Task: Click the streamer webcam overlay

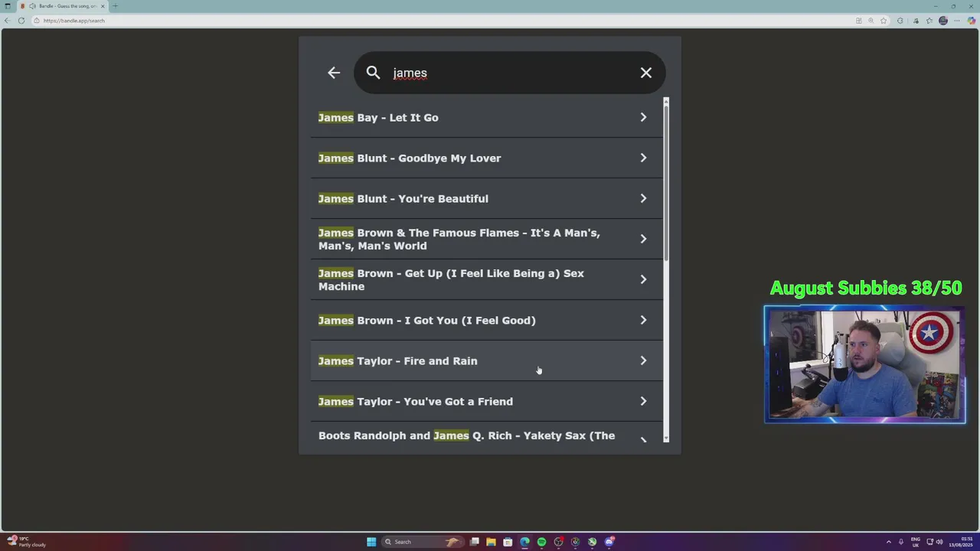Action: click(x=865, y=365)
